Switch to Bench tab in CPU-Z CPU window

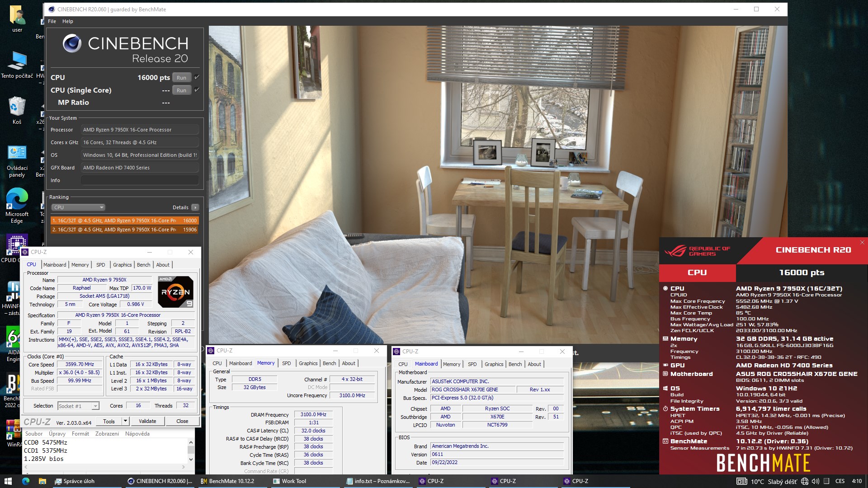click(143, 265)
